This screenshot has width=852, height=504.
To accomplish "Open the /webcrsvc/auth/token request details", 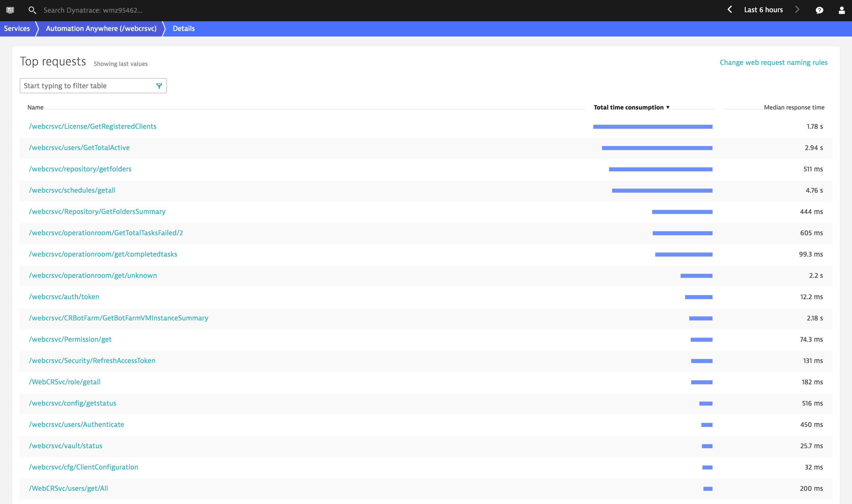I will tap(64, 296).
